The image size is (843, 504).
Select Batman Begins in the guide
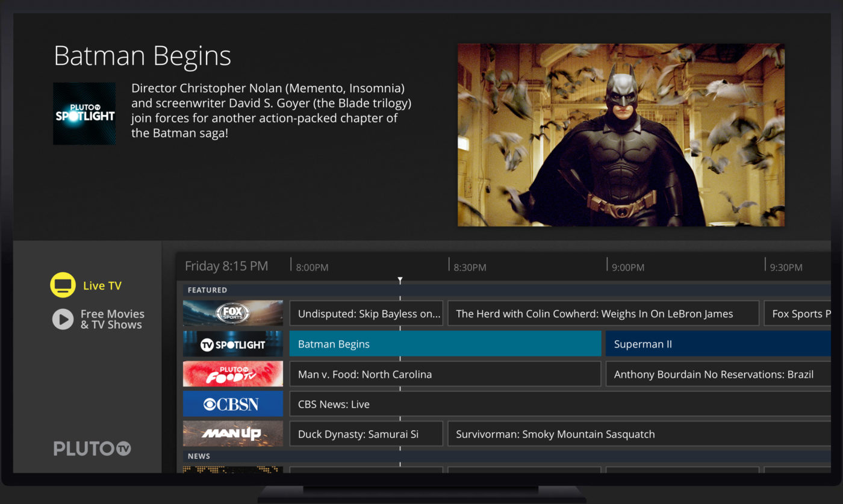tap(445, 344)
